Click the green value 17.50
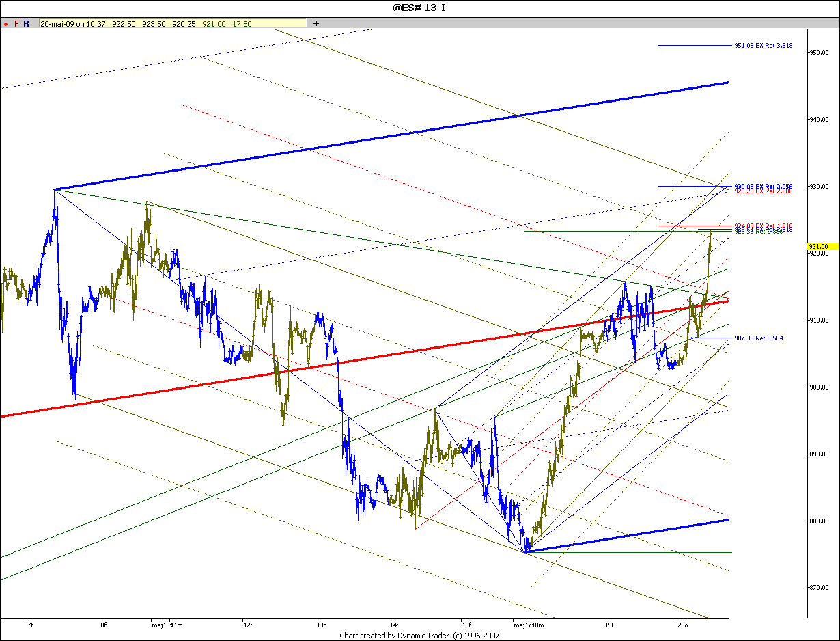 click(242, 24)
